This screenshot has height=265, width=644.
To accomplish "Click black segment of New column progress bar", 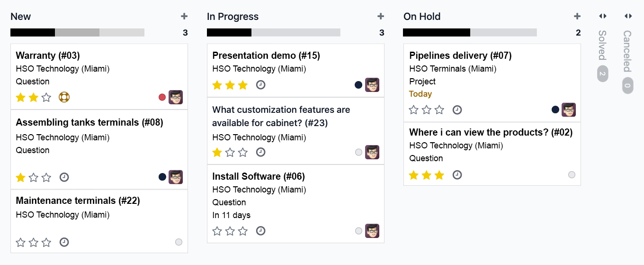I will (33, 33).
